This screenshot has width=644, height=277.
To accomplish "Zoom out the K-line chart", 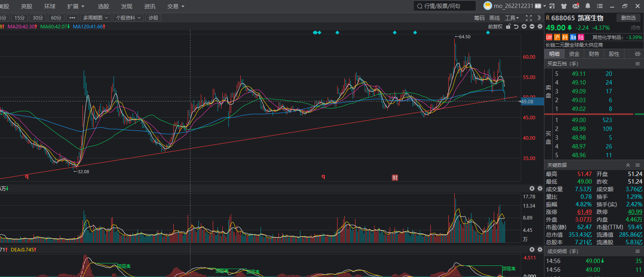I will [532, 26].
